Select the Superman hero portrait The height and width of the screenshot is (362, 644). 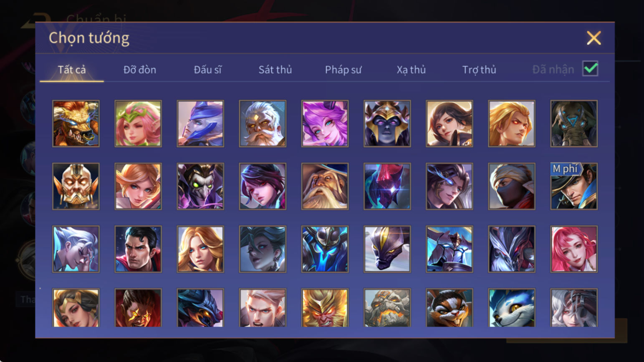click(138, 249)
